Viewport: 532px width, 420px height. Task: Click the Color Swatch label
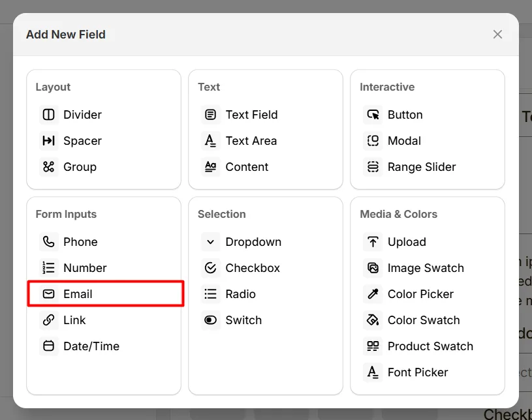tap(424, 320)
